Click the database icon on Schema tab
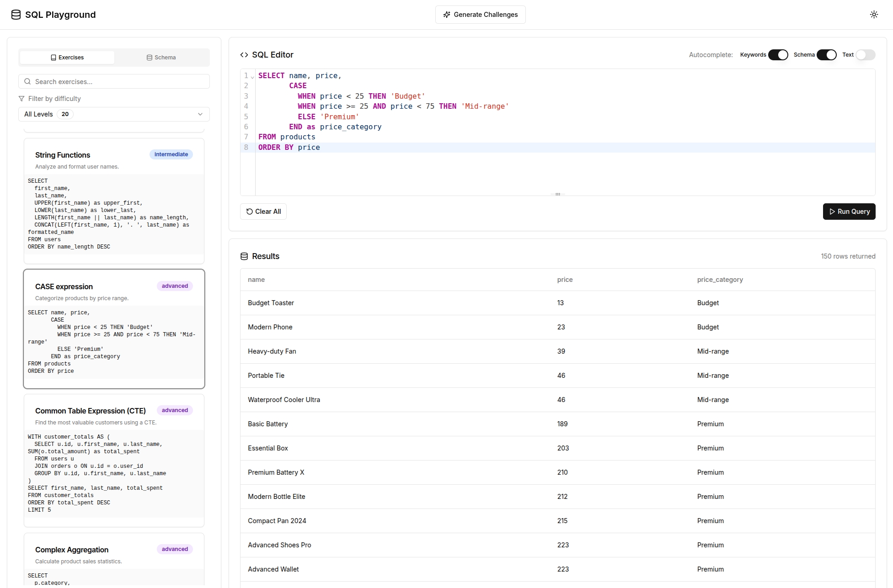Viewport: 893px width, 588px height. 150,58
